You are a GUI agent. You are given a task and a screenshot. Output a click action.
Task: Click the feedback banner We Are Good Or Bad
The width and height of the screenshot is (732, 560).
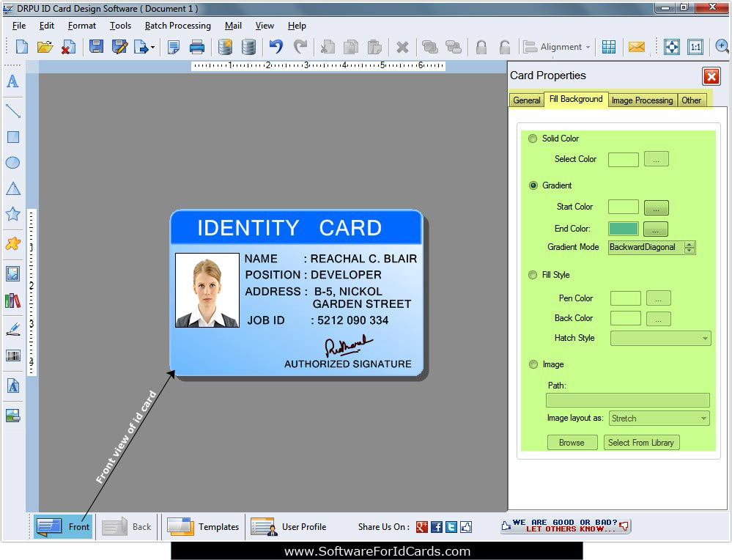(566, 526)
